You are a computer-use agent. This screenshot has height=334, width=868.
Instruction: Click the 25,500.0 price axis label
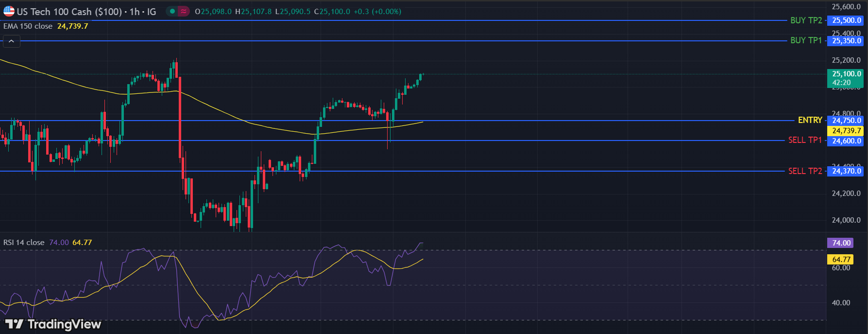846,20
